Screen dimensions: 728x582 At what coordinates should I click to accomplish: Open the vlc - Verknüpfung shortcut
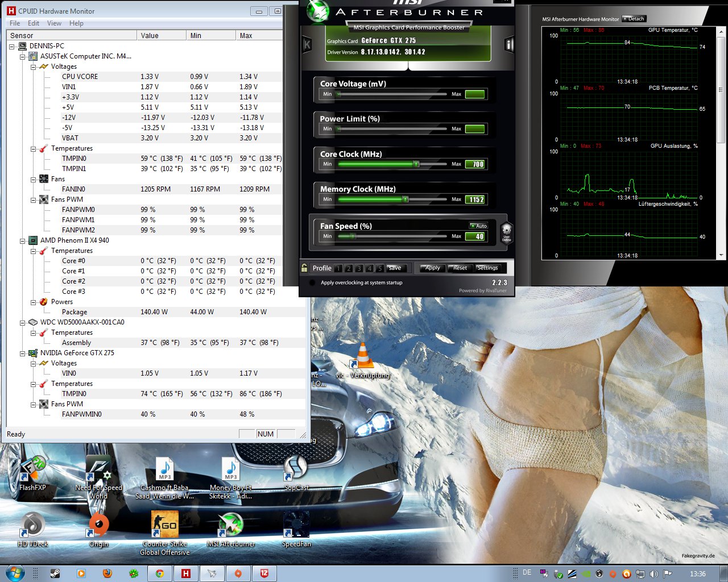(363, 361)
